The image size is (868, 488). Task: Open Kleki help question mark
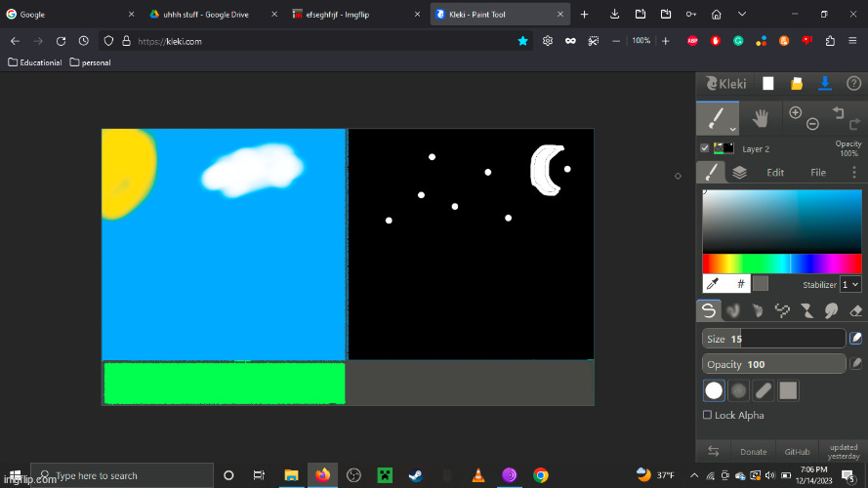tap(853, 84)
